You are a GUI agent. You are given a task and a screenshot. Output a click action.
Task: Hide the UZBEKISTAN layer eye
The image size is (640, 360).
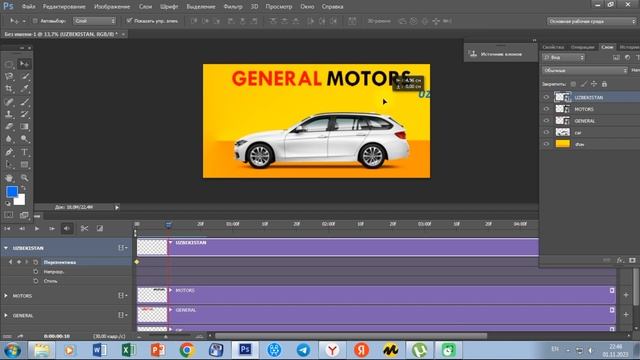pyautogui.click(x=546, y=98)
